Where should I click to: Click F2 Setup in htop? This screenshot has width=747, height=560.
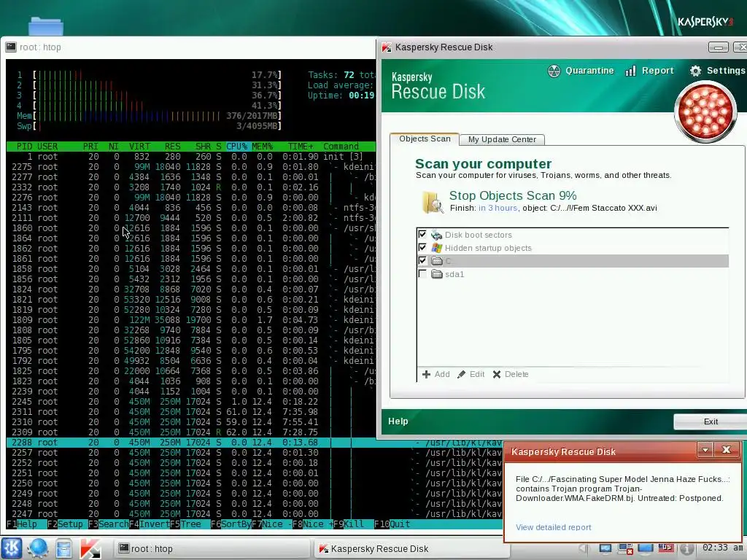pos(65,524)
